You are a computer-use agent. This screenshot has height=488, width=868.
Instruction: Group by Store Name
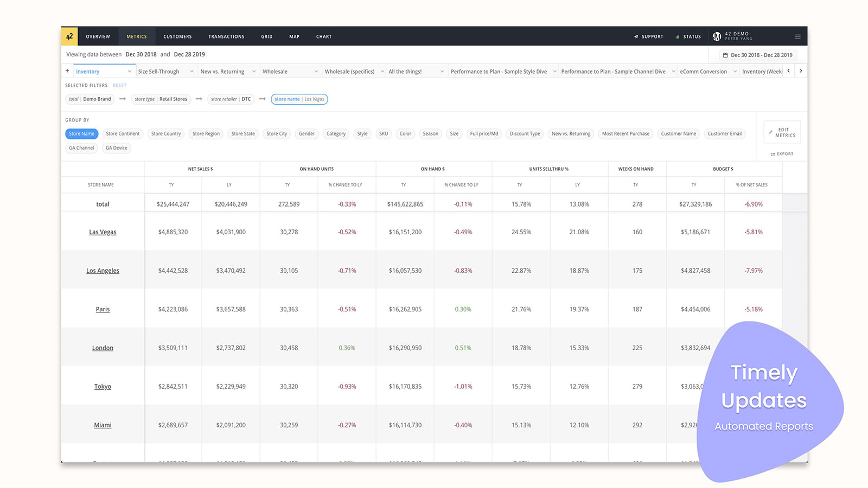81,134
